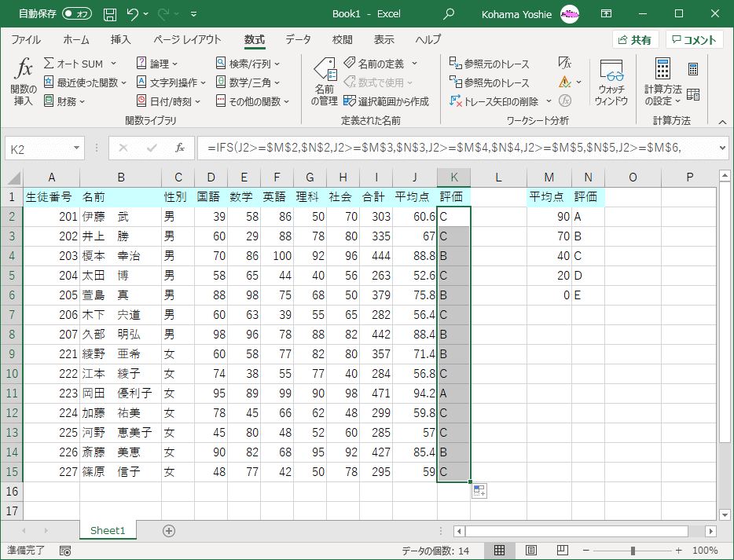Click the Select All corner triangle

pos(13,178)
